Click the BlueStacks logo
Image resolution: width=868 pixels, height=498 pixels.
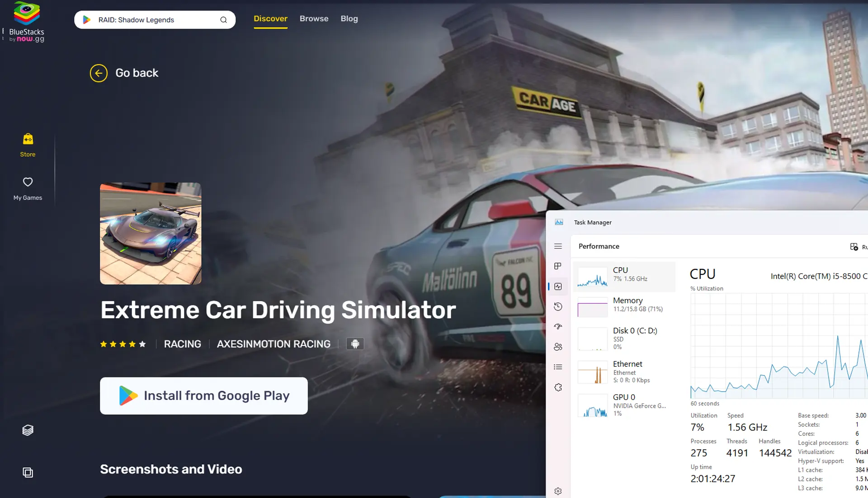27,22
